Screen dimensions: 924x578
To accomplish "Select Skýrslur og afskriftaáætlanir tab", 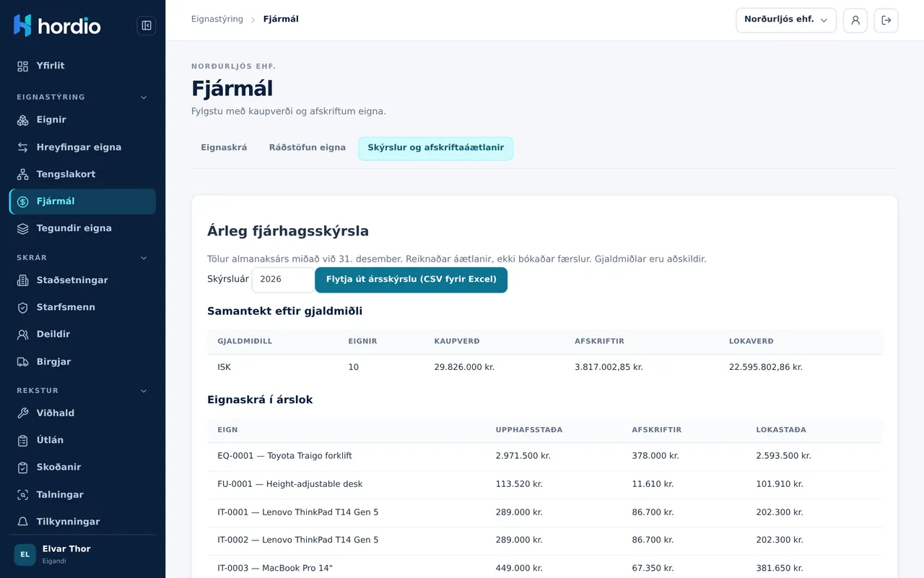I will (x=436, y=148).
